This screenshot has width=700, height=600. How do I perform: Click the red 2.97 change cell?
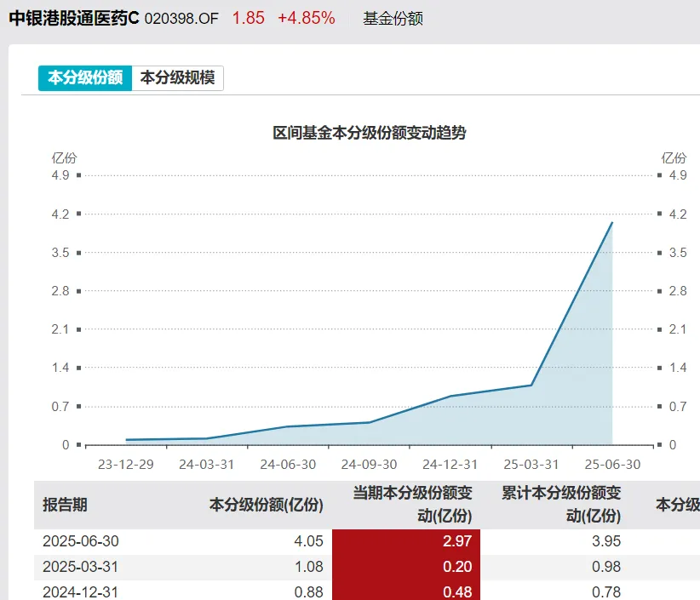click(406, 541)
